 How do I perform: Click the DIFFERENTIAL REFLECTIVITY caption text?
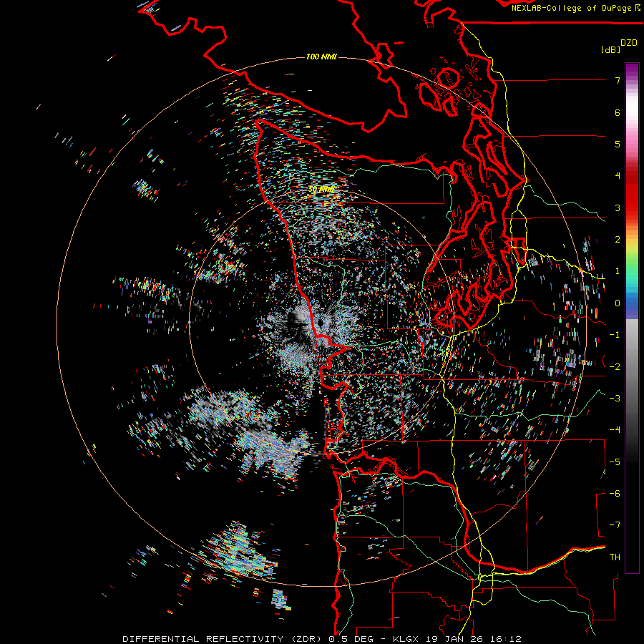(x=203, y=639)
